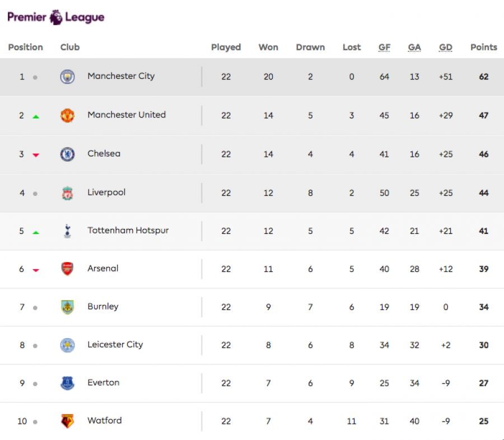504x440 pixels.
Task: Open the Tottenham Hotspur club link
Action: 128,231
